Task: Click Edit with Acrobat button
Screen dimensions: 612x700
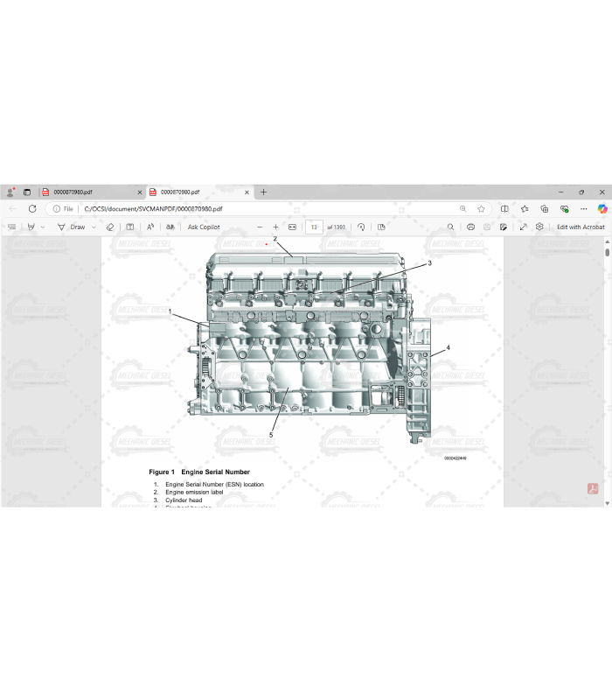Action: point(580,227)
